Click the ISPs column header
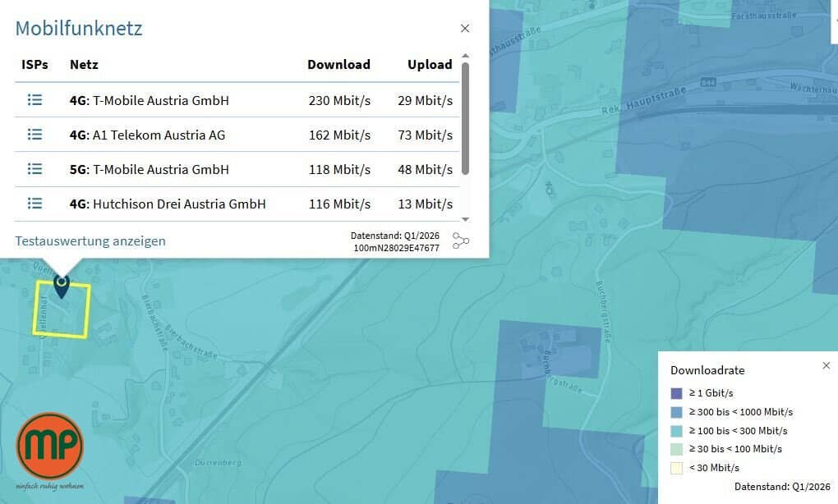The height and width of the screenshot is (504, 838). pos(35,65)
